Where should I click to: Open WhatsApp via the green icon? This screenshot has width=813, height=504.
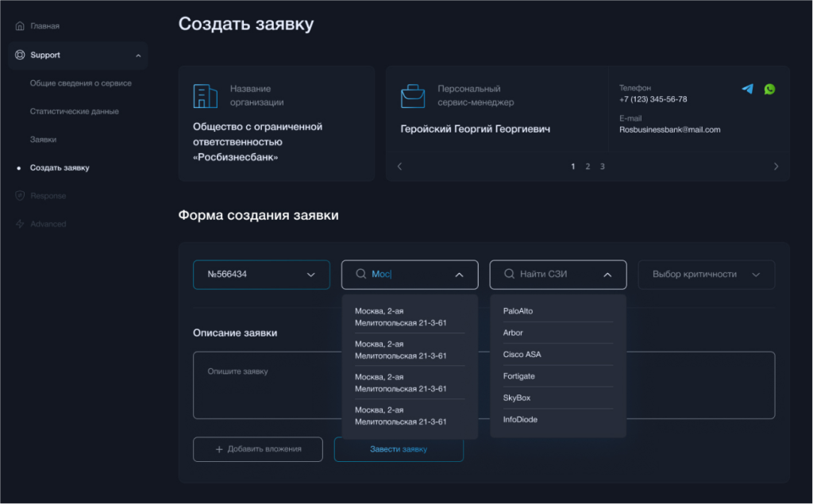tap(769, 89)
